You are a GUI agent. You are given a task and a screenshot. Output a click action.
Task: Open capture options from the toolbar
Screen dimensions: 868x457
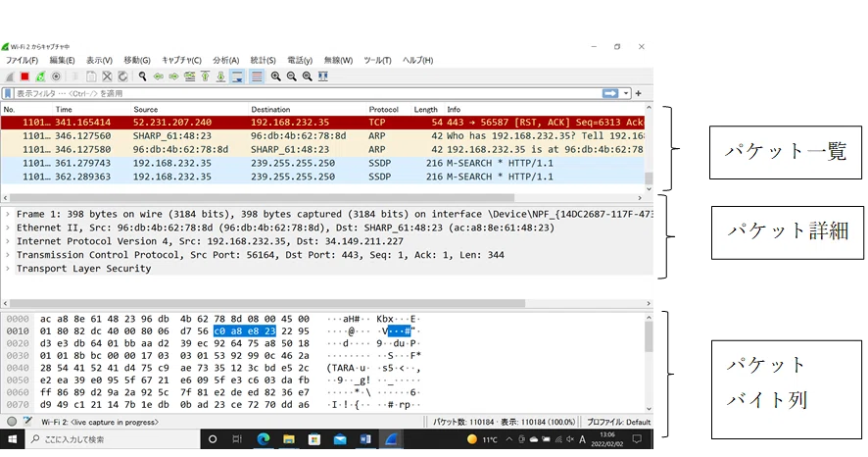point(56,76)
